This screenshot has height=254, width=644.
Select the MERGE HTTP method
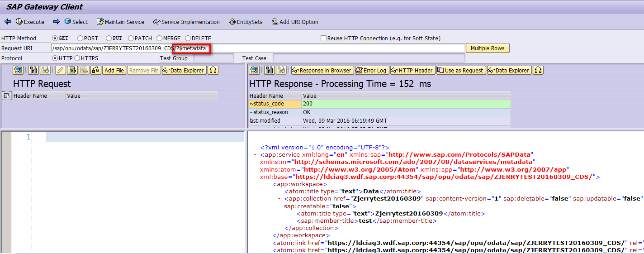pyautogui.click(x=159, y=38)
